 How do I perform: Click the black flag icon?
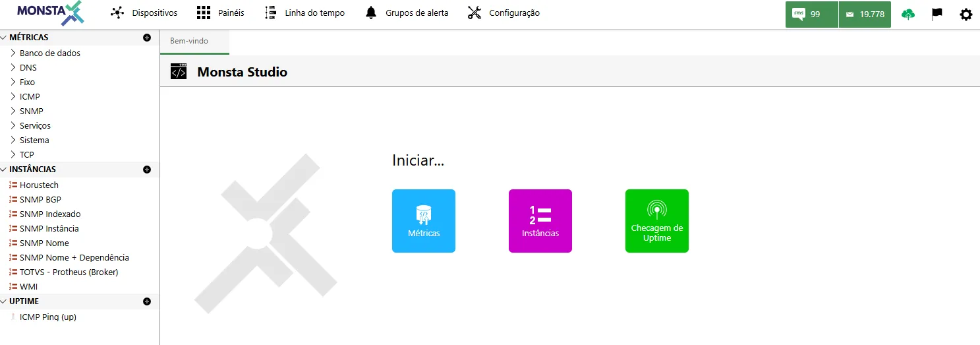(937, 14)
